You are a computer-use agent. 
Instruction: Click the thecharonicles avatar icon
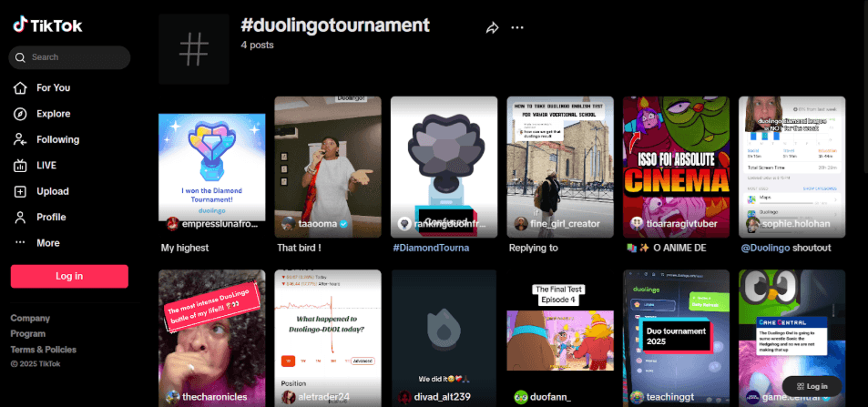click(173, 397)
